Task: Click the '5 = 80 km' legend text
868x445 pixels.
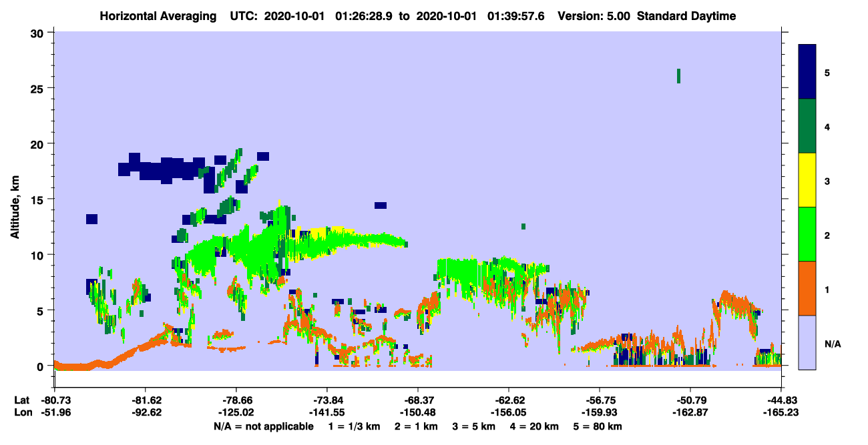Action: [599, 426]
